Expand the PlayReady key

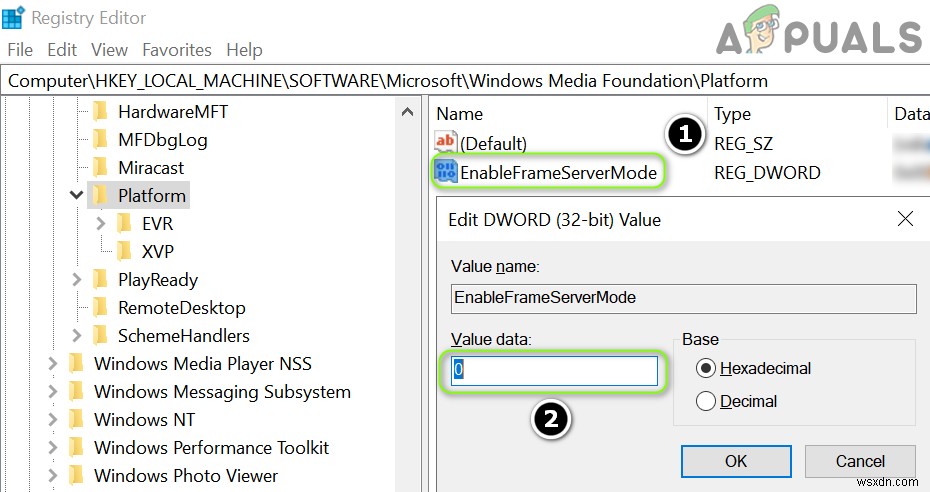coord(76,279)
